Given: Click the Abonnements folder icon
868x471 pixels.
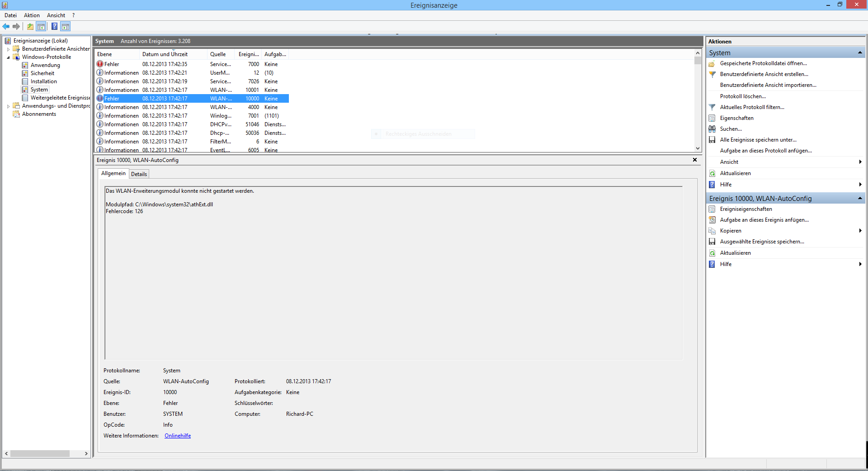Looking at the screenshot, I should (16, 114).
